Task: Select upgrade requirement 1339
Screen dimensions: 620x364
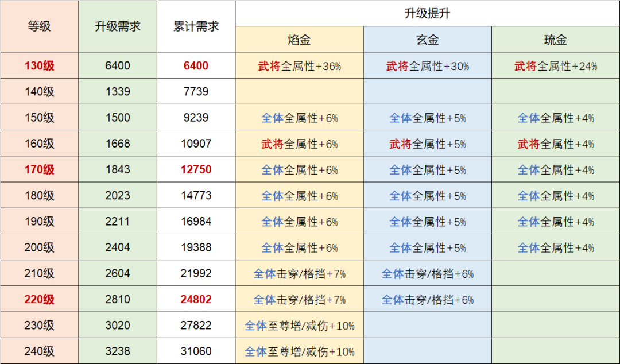Action: pos(118,91)
